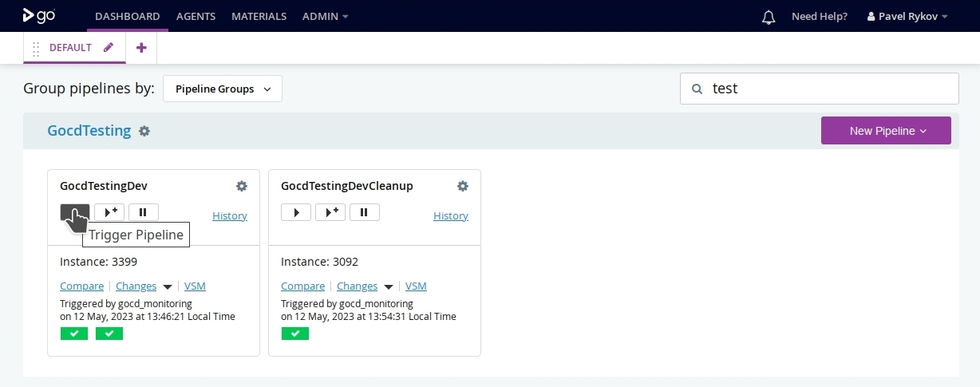The height and width of the screenshot is (387, 980).
Task: Pause the GocdTestingDevCleanup pipeline
Action: coord(365,212)
